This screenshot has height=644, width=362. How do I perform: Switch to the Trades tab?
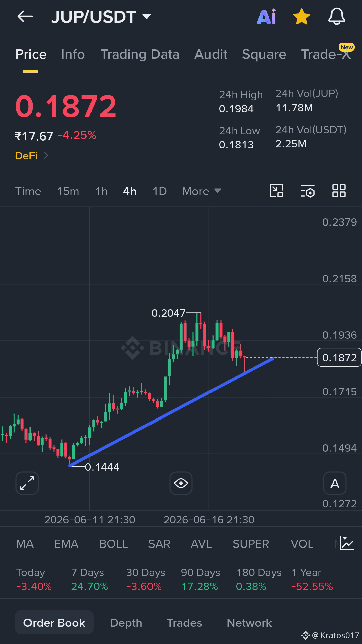[x=184, y=623]
